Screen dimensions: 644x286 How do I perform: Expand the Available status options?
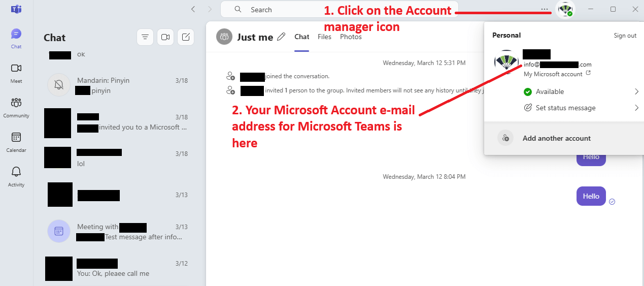tap(636, 91)
